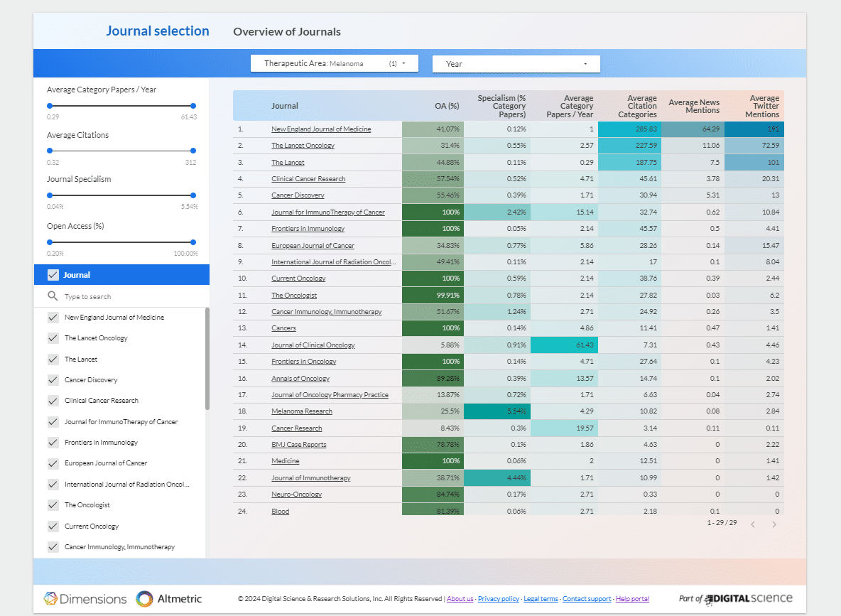Image resolution: width=841 pixels, height=616 pixels.
Task: Click the Altmetric logo in footer
Action: [169, 599]
